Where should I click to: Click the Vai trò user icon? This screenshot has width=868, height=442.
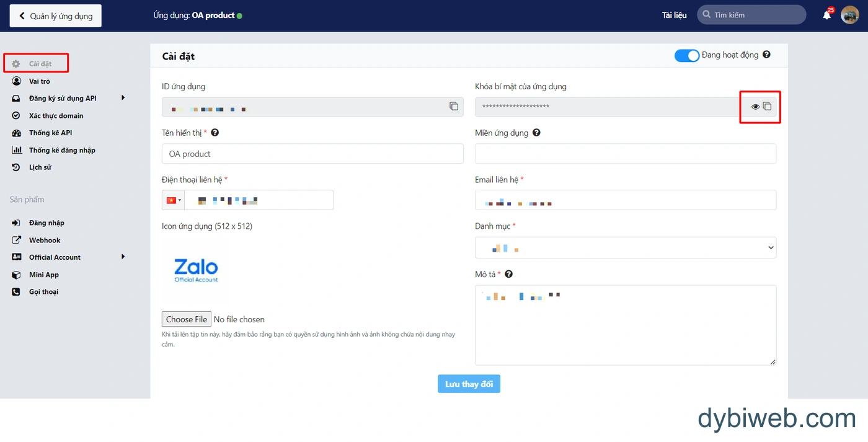pyautogui.click(x=16, y=81)
